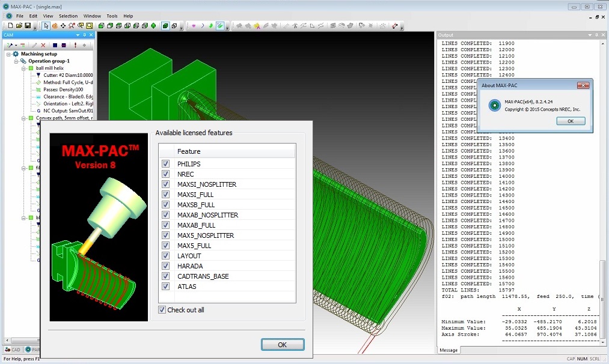Click the purple striped square CAM icon
Viewport: 609px width, 364px height.
pyautogui.click(x=64, y=46)
